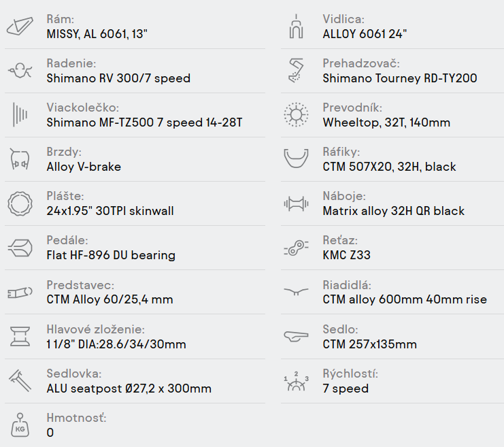Click the KG weight icon next to Hmotnosť
The width and height of the screenshot is (504, 447).
[20, 425]
